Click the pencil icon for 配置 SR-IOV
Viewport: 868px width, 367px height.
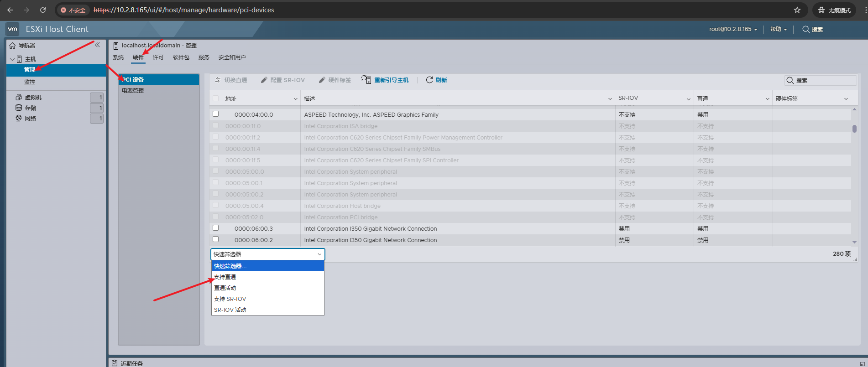point(264,80)
